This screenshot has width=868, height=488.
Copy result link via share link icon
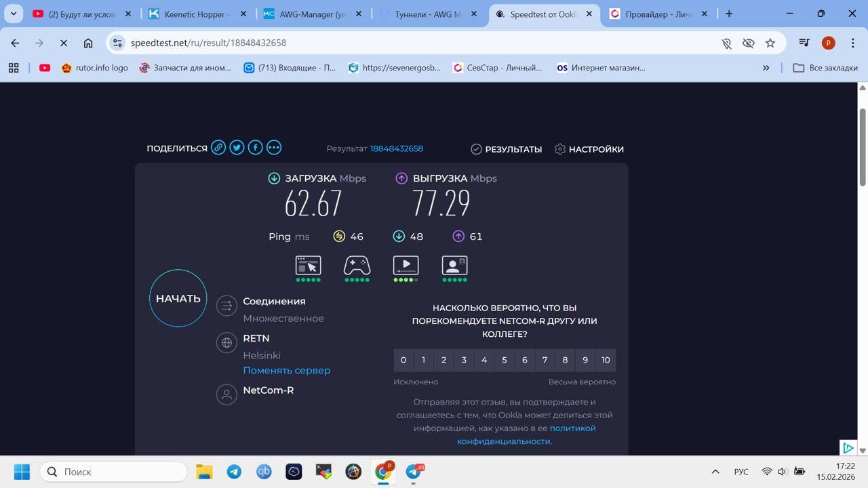pyautogui.click(x=218, y=148)
